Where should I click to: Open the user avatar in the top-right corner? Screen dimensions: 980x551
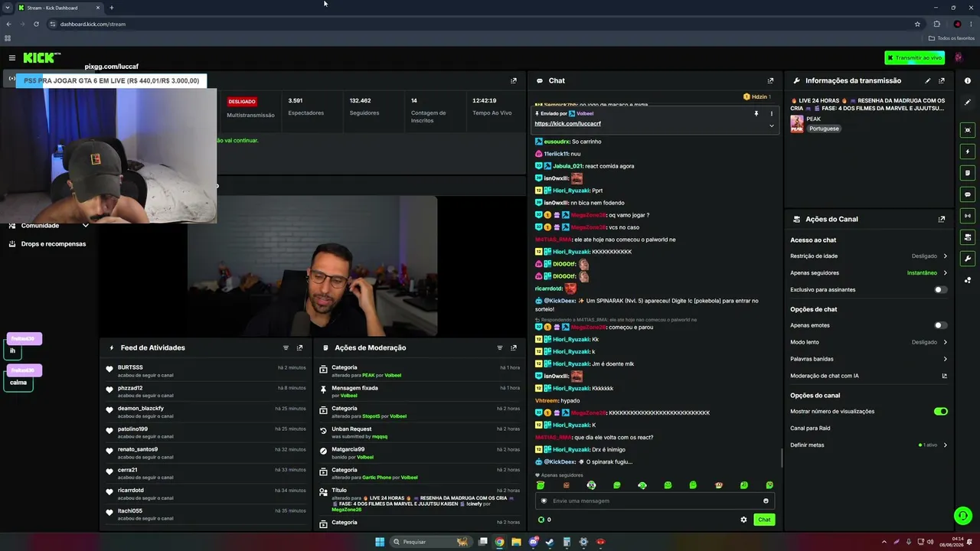958,57
